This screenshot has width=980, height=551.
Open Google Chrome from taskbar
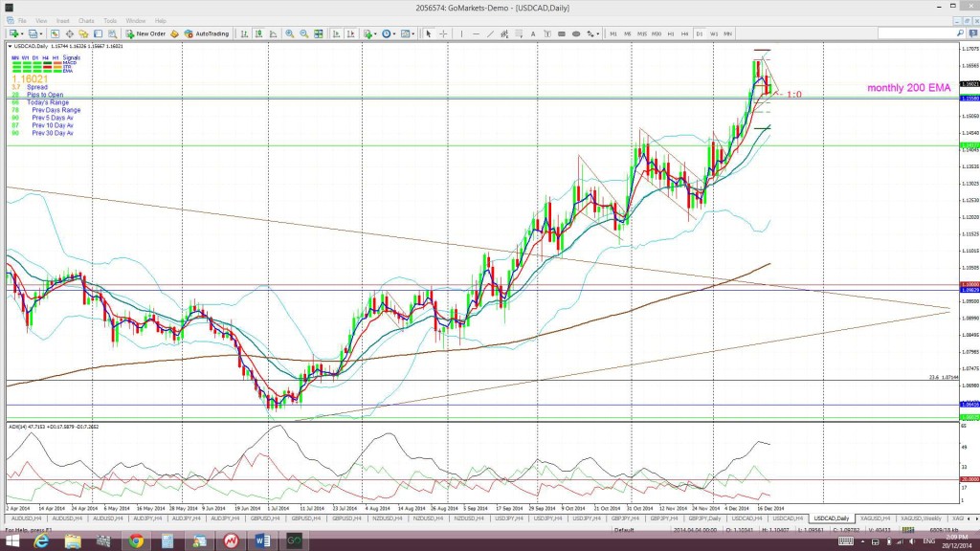(136, 541)
